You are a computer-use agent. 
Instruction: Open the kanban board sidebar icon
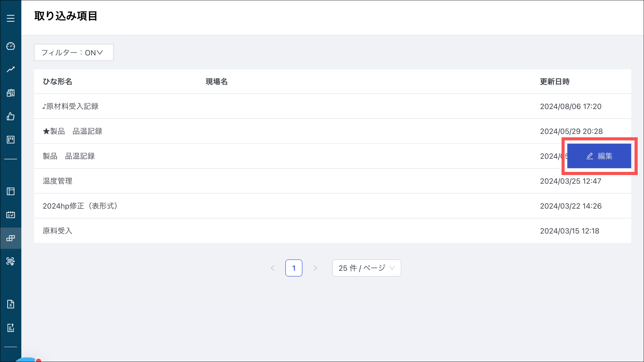click(x=11, y=140)
